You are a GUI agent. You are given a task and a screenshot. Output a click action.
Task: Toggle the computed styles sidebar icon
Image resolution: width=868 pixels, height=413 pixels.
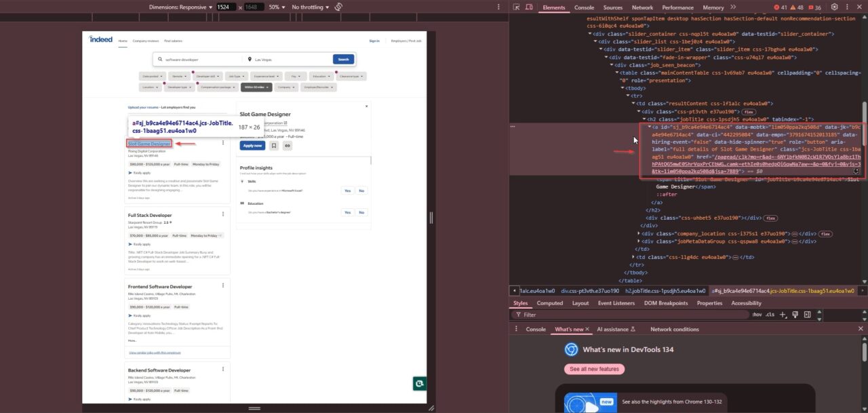(x=807, y=315)
